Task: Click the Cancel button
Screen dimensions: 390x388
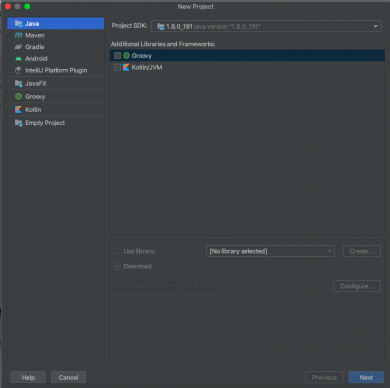Action: click(68, 377)
